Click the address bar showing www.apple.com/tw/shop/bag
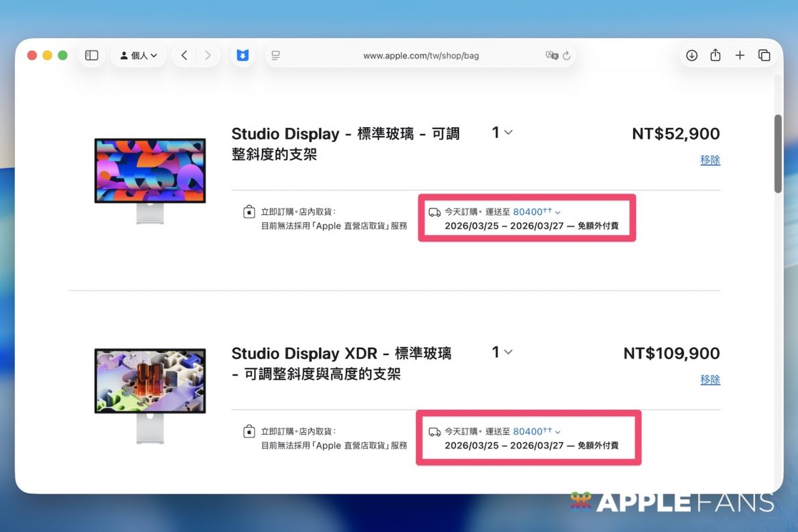Screen dimensions: 798x532 point(421,56)
